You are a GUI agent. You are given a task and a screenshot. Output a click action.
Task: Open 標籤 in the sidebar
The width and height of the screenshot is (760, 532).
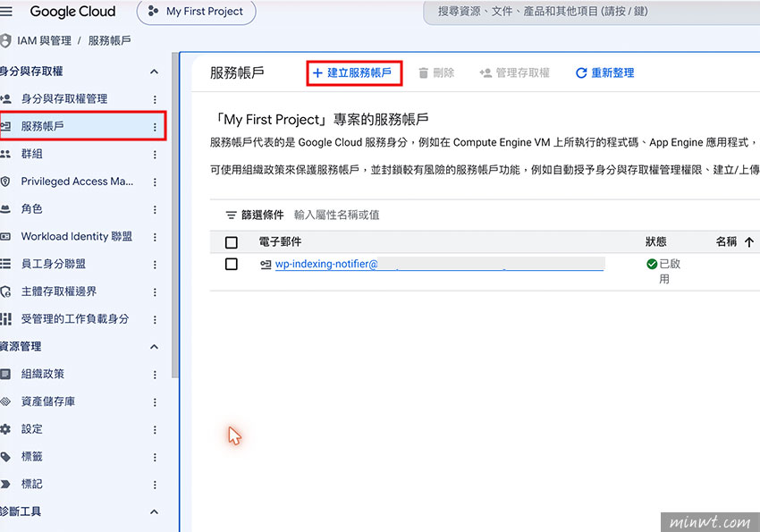coord(31,456)
